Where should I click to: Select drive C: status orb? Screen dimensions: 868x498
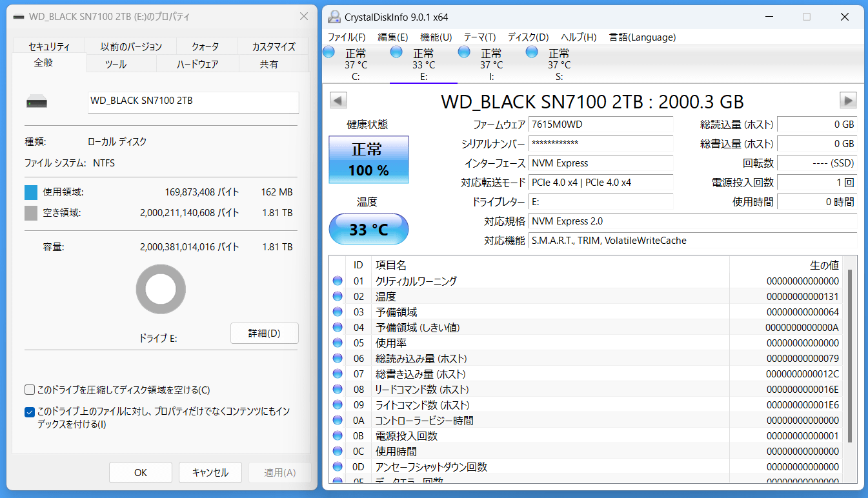pos(328,52)
